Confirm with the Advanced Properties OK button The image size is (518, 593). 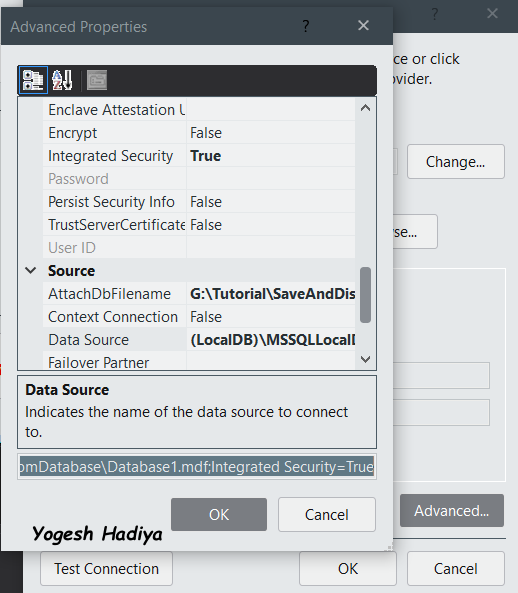coord(219,514)
